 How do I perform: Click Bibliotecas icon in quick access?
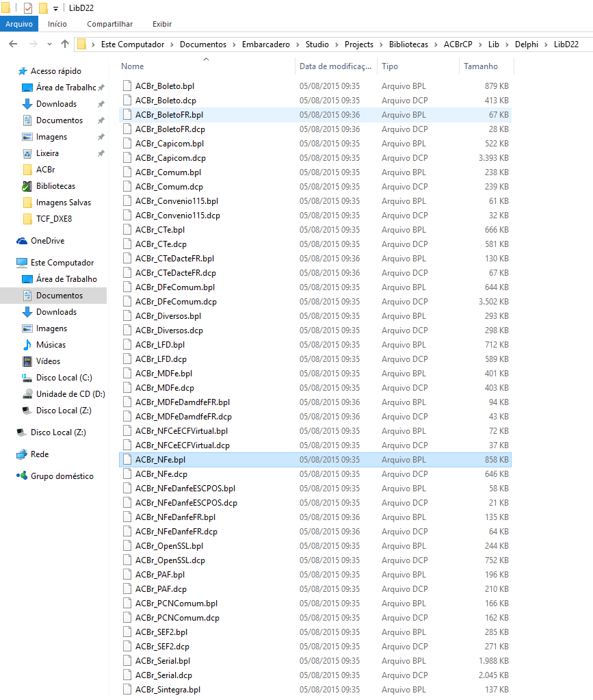(x=27, y=186)
